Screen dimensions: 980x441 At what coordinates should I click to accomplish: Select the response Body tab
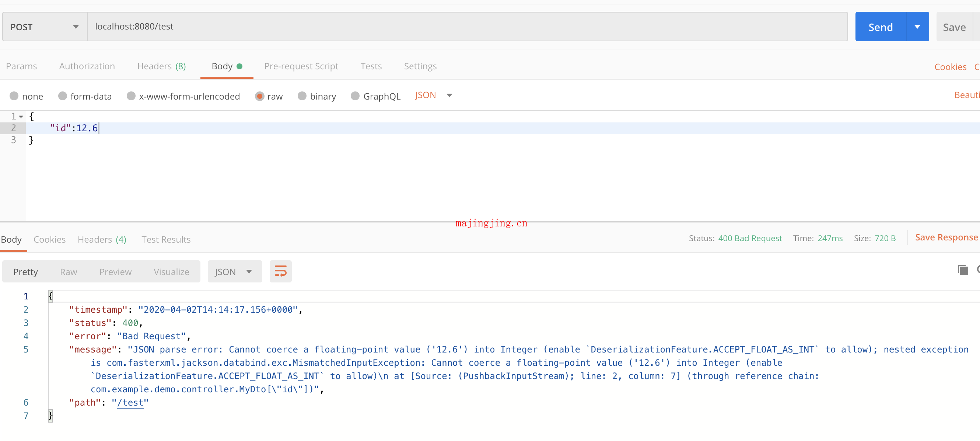pos(11,239)
